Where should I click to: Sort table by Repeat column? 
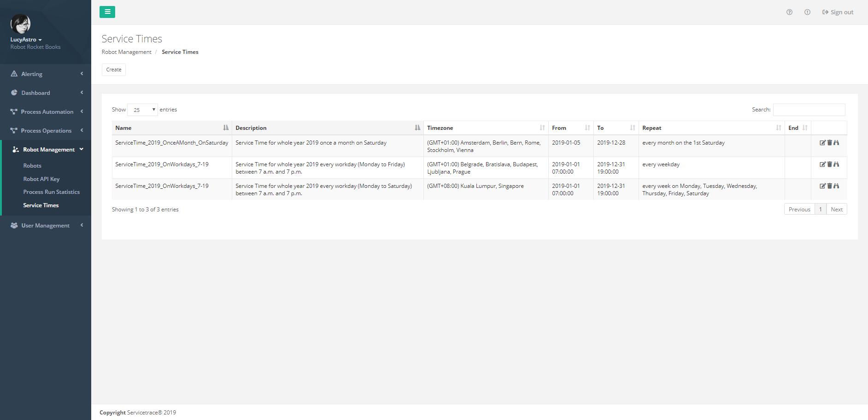712,128
